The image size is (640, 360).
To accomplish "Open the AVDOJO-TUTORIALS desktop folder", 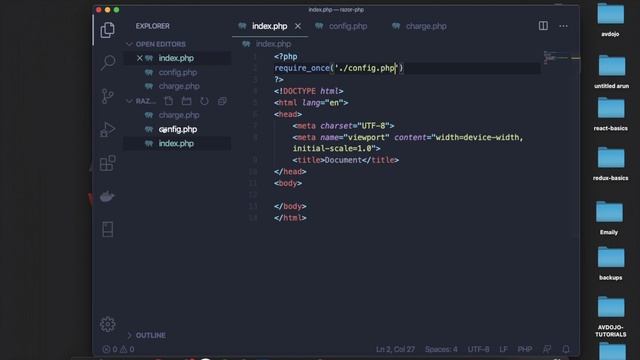I will tap(611, 317).
